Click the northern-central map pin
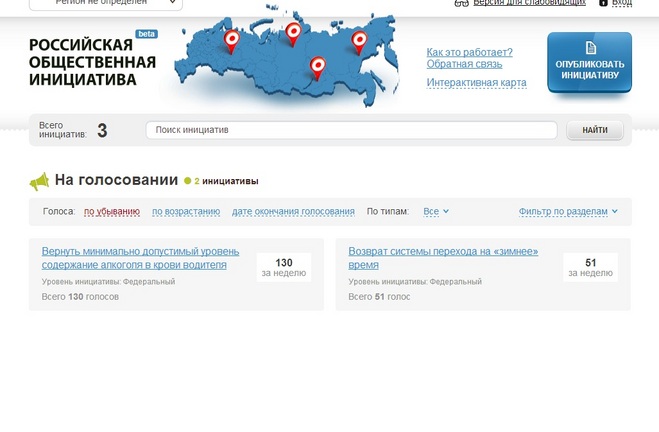This screenshot has height=432, width=659. coord(293,33)
